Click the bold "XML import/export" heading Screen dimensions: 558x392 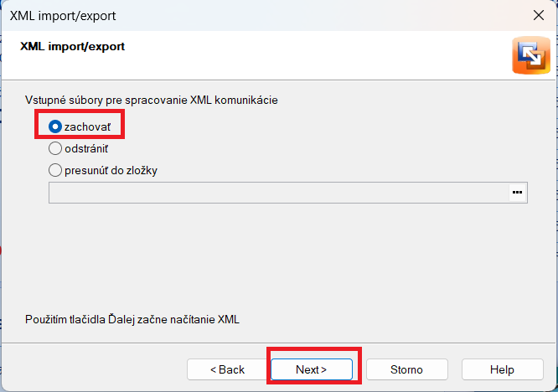(72, 47)
